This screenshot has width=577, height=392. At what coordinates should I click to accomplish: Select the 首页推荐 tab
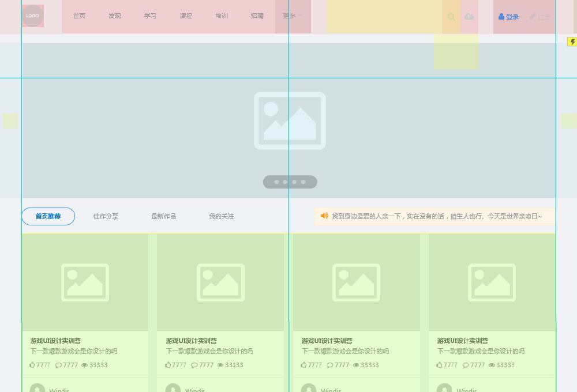point(48,216)
